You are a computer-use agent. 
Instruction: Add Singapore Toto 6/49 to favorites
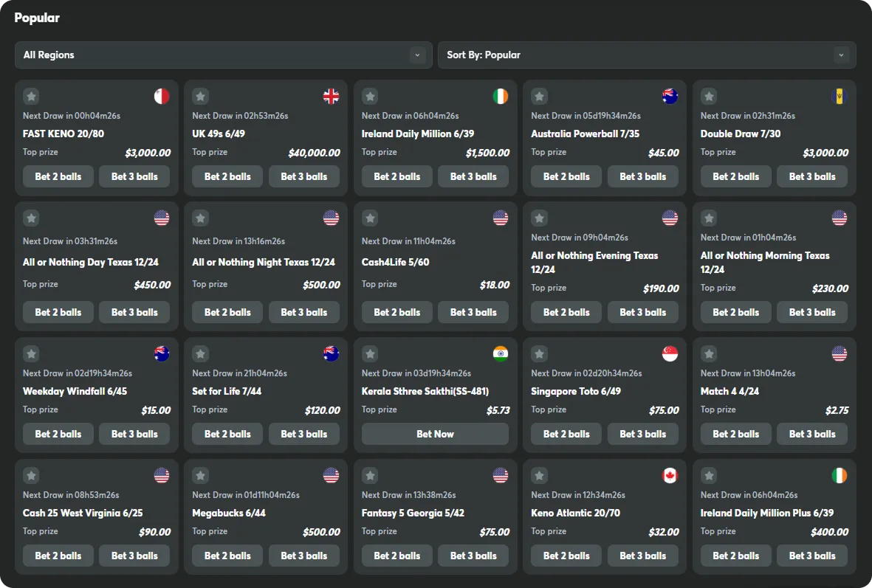click(540, 353)
